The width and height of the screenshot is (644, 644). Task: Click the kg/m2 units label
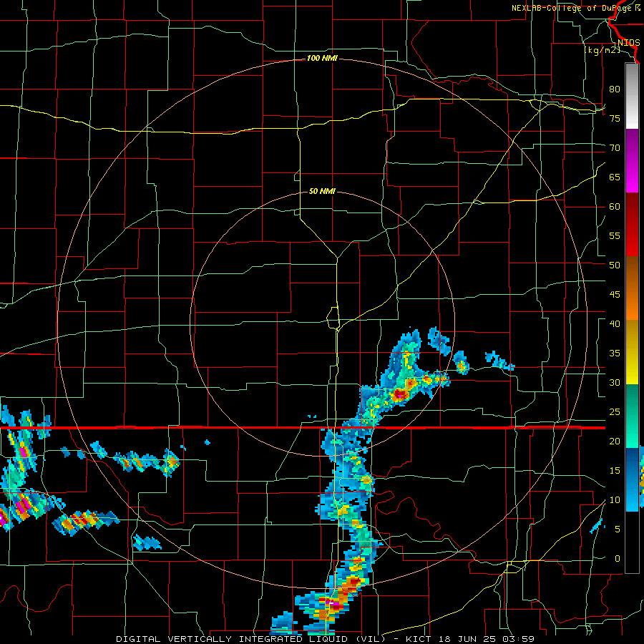click(x=602, y=50)
